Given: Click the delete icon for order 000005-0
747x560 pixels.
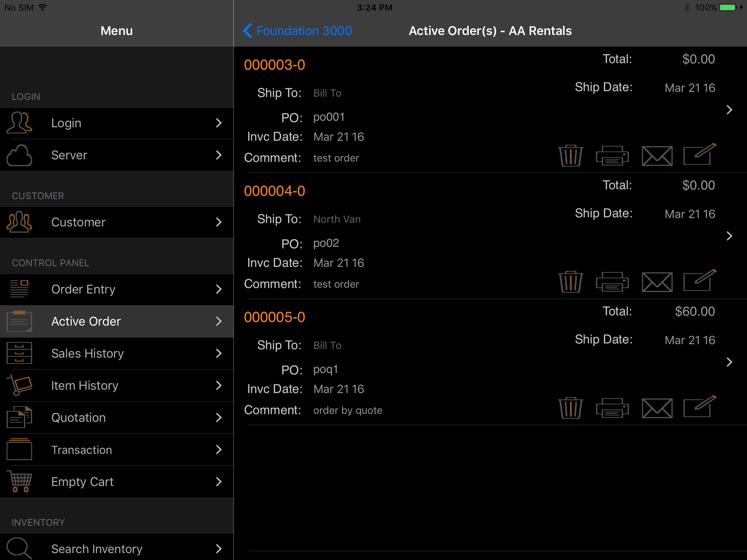Looking at the screenshot, I should tap(570, 408).
